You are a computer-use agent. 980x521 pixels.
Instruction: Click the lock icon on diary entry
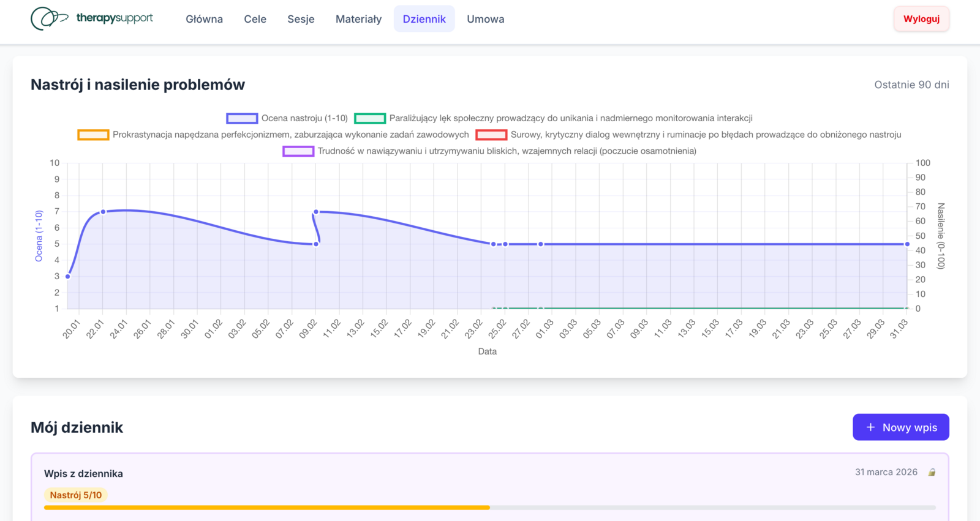tap(932, 473)
